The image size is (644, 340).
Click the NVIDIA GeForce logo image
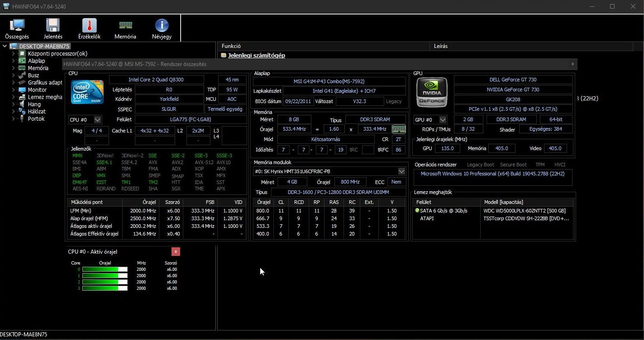[x=432, y=93]
